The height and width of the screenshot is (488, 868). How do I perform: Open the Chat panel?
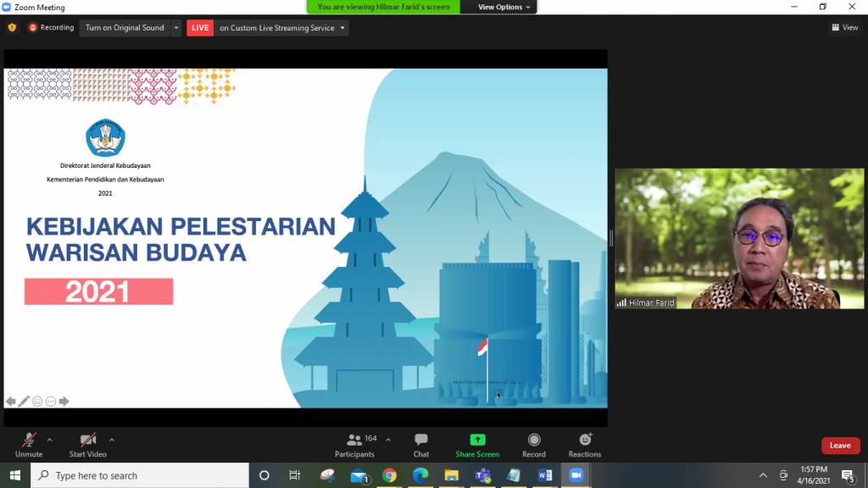[x=420, y=441]
